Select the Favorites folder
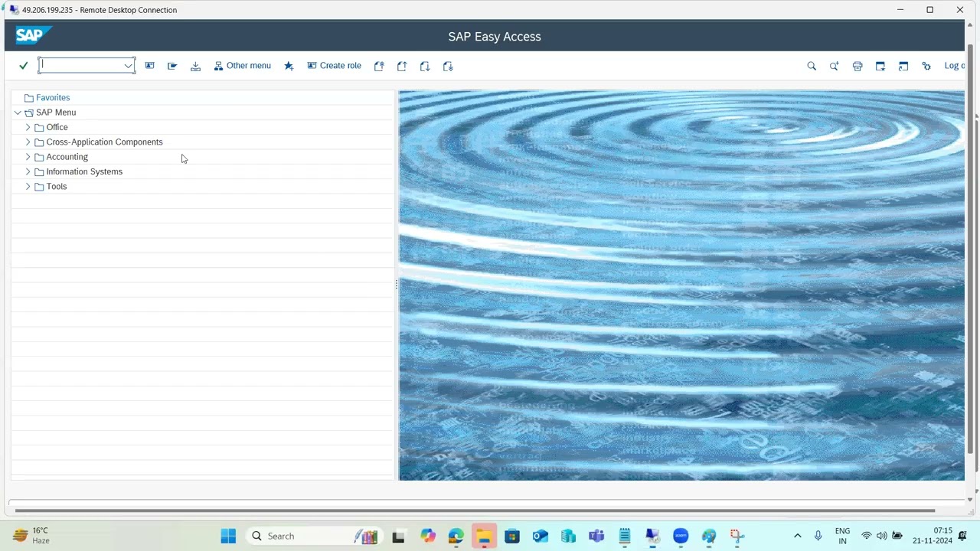This screenshot has width=980, height=551. [53, 98]
